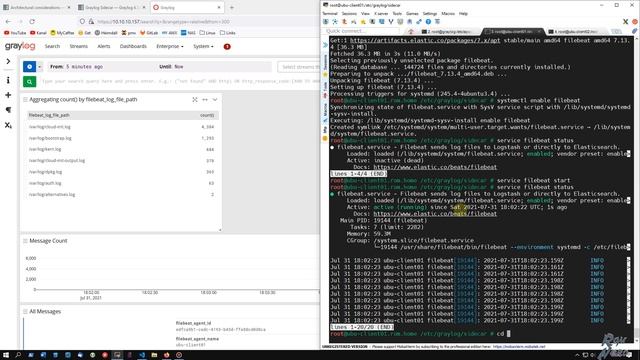
Task: Open the MobaXterm home tab icon
Action: pyautogui.click(x=411, y=31)
